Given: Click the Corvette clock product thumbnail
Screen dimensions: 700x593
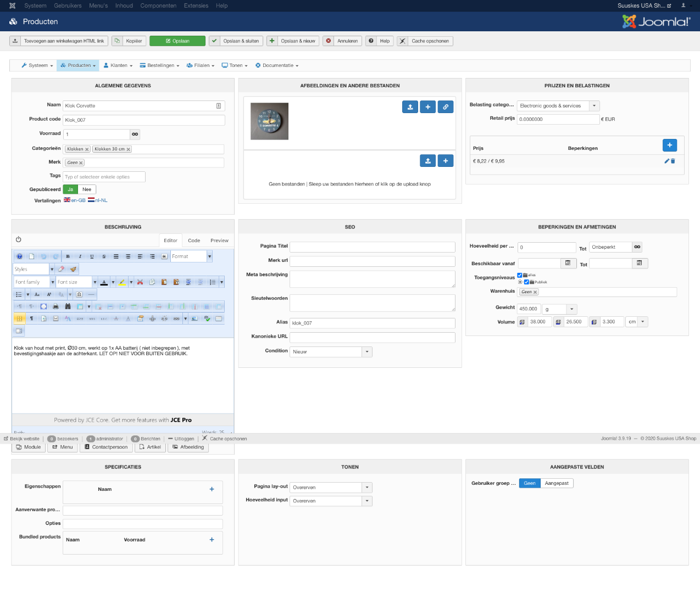Looking at the screenshot, I should point(269,121).
